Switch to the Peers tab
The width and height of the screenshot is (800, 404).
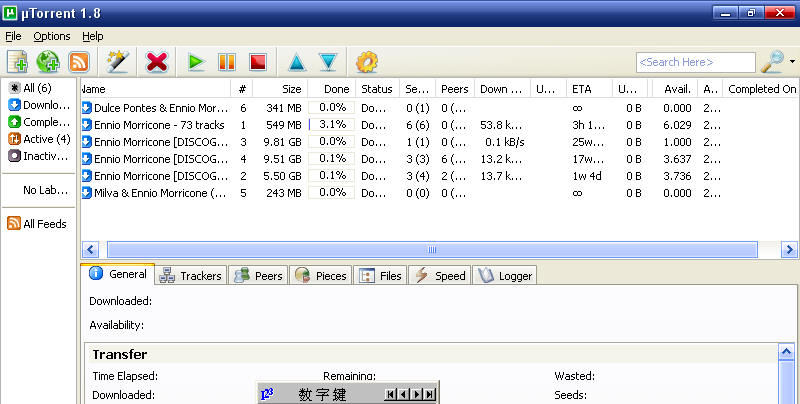point(258,276)
